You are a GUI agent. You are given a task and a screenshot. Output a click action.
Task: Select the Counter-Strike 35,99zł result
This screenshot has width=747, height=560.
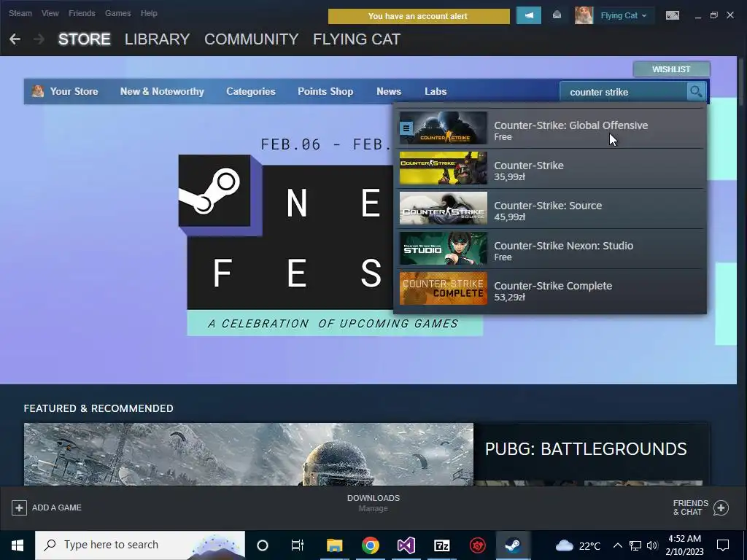point(551,168)
